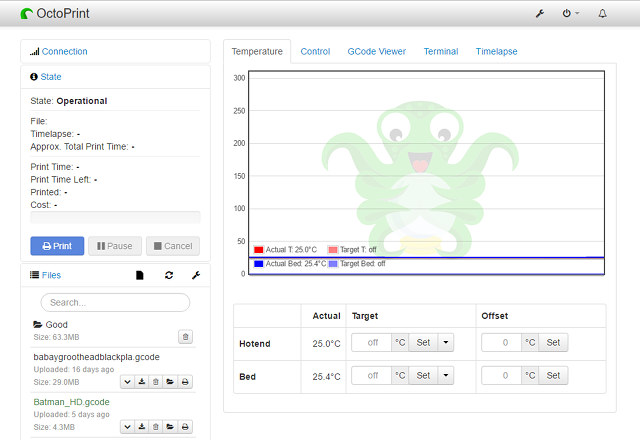This screenshot has width=640, height=440.
Task: Click the "Approx. Total Print Time" label
Action: tap(79, 147)
